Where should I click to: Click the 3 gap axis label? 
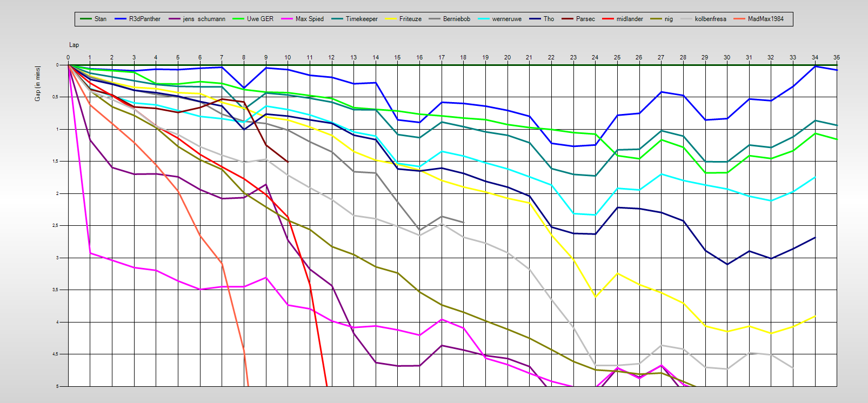pos(58,258)
